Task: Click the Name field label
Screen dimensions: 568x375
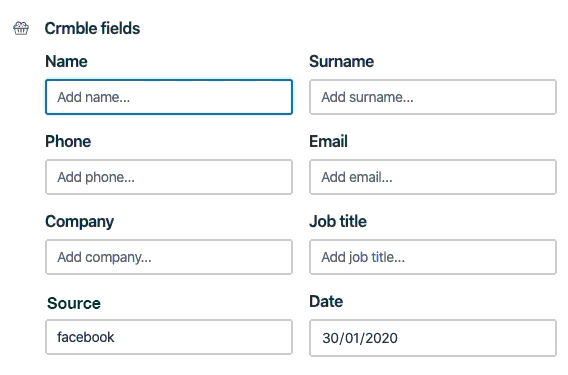Action: pos(66,61)
